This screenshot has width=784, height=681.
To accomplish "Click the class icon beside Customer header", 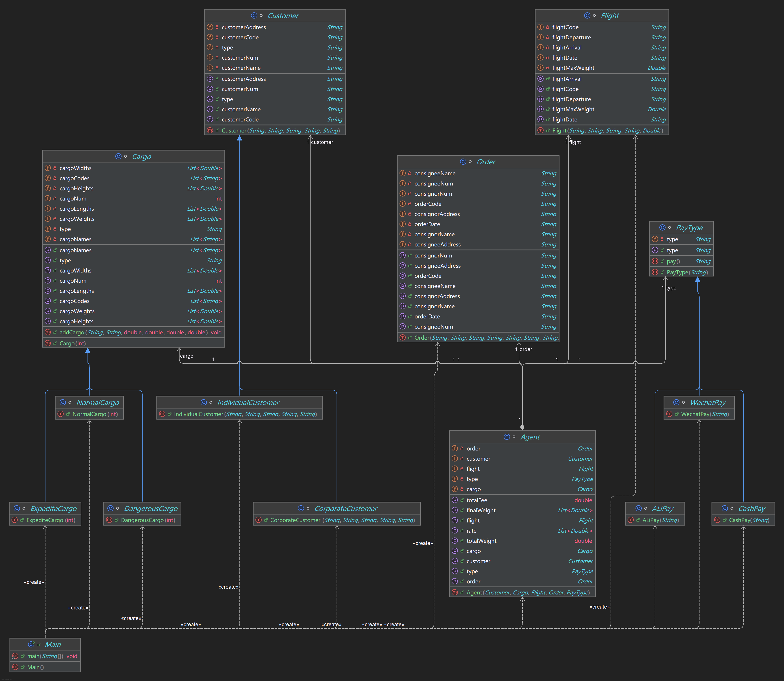I will coord(254,16).
